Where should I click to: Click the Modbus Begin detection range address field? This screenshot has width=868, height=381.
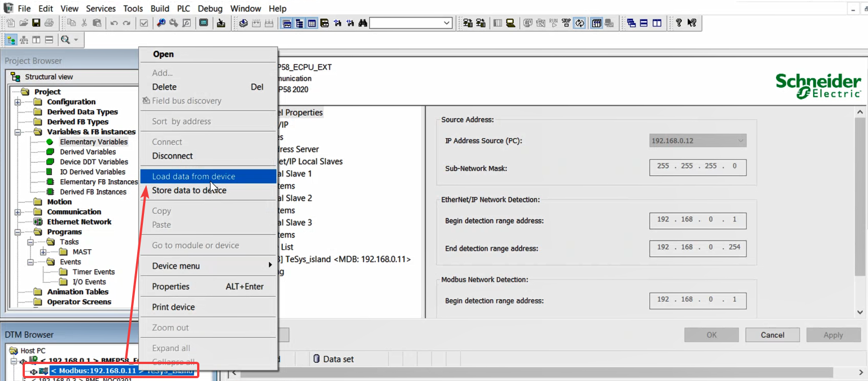(698, 300)
